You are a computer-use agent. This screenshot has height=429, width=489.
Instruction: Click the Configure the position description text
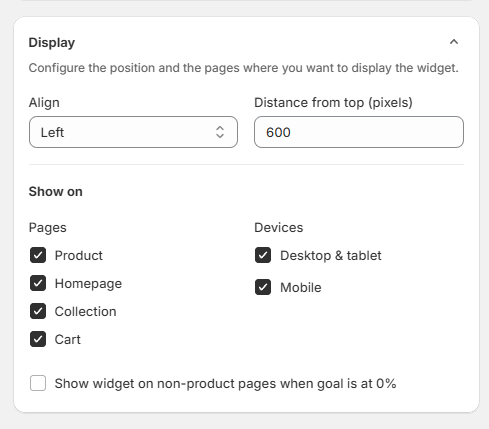244,68
